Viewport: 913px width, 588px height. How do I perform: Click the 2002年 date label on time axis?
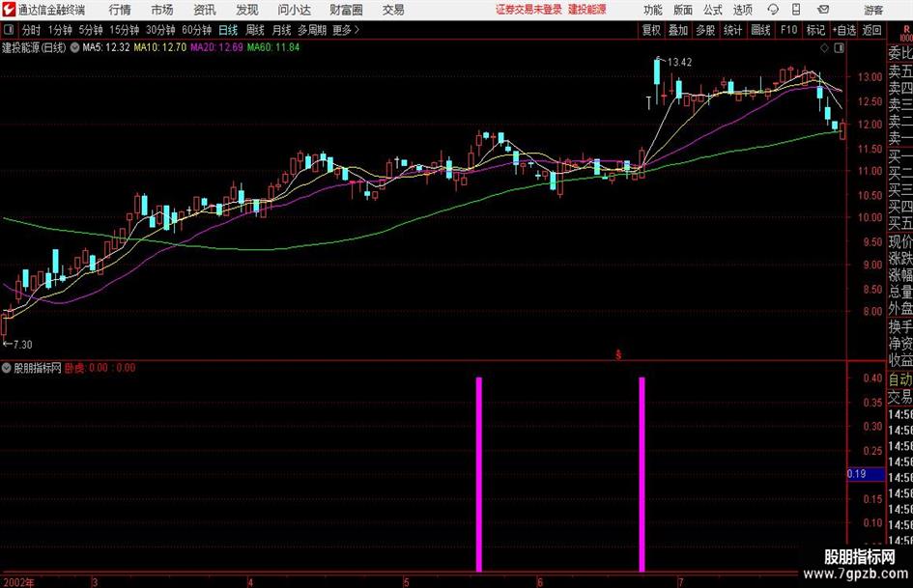pyautogui.click(x=18, y=582)
